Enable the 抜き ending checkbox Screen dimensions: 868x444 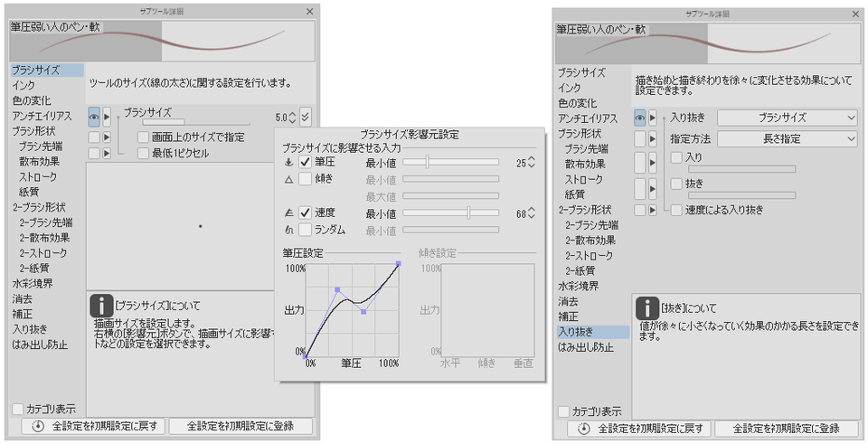click(x=676, y=184)
